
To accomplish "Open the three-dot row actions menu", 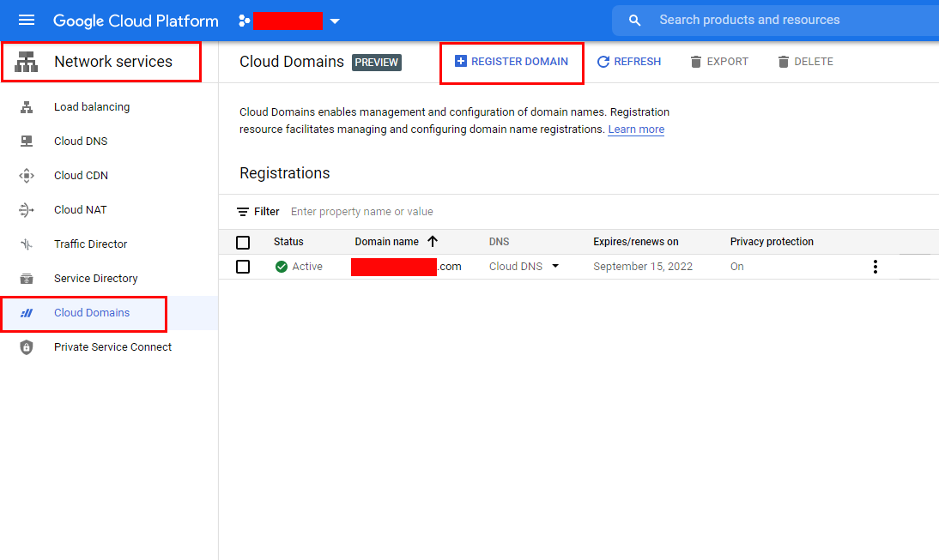I will click(875, 266).
